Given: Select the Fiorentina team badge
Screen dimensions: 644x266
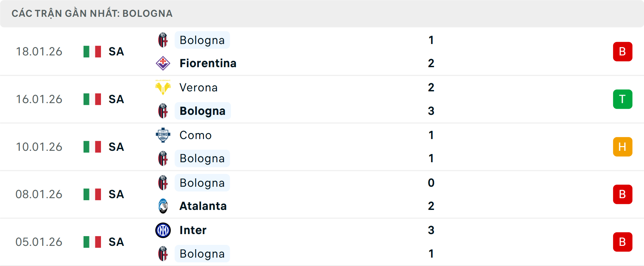Looking at the screenshot, I should point(163,63).
